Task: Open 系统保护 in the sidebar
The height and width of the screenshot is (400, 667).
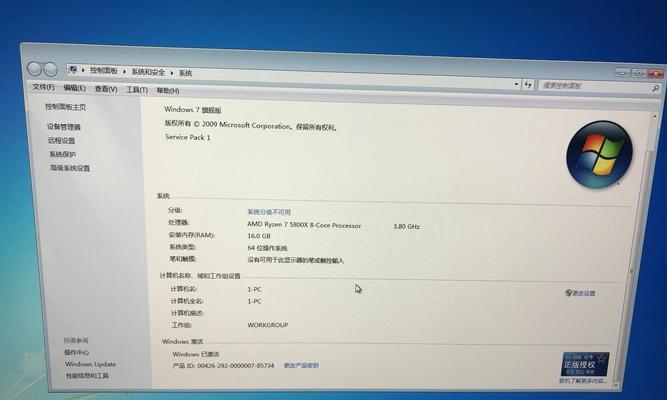Action: pos(63,154)
